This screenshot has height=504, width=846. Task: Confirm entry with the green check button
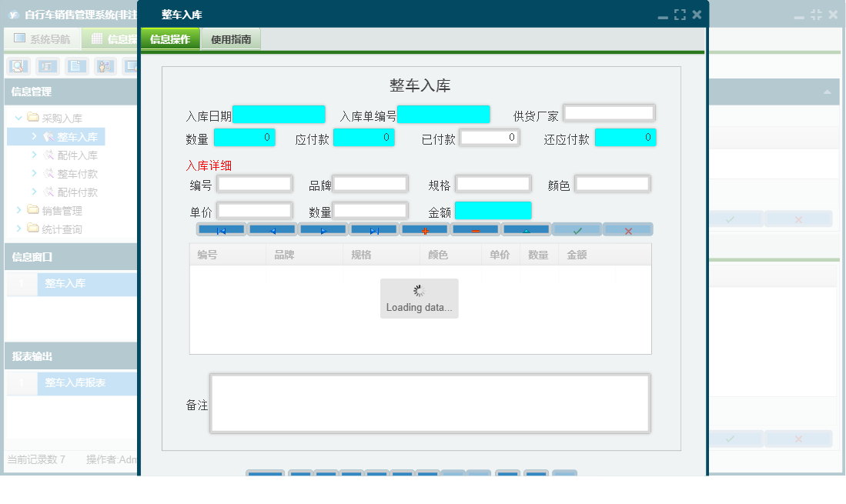(x=577, y=229)
